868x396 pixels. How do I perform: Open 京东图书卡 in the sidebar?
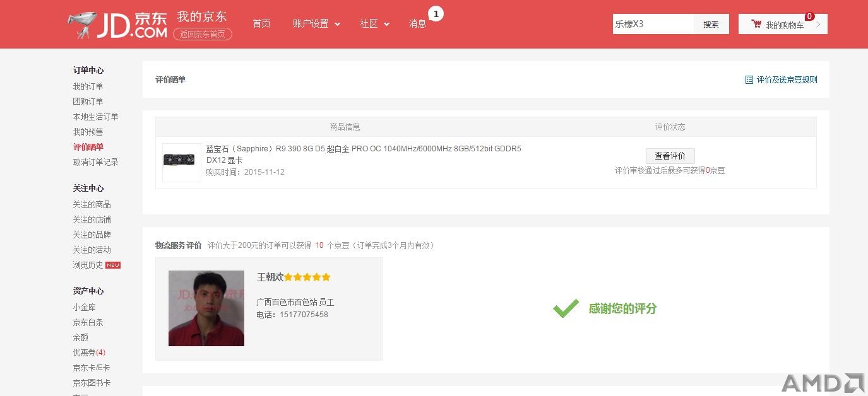click(x=92, y=383)
